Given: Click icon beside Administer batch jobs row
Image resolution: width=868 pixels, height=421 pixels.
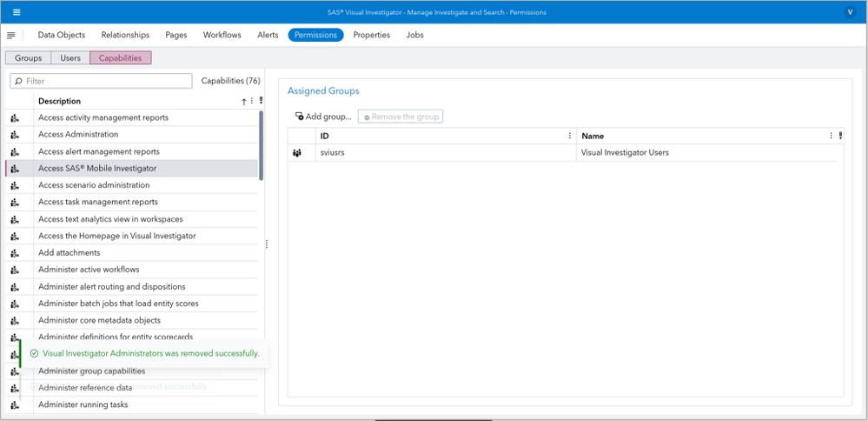Looking at the screenshot, I should click(15, 304).
